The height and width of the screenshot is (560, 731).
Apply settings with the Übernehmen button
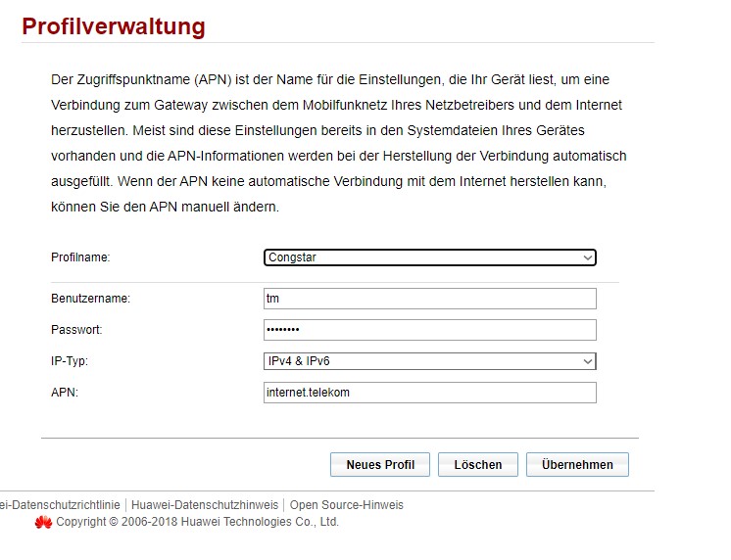[577, 465]
